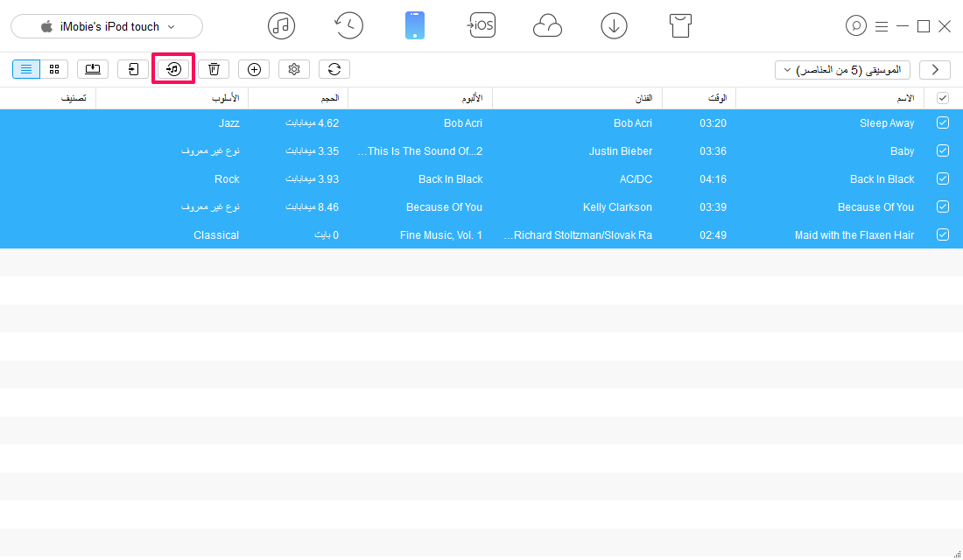
Task: Click the Because Of You album cell
Action: [444, 207]
